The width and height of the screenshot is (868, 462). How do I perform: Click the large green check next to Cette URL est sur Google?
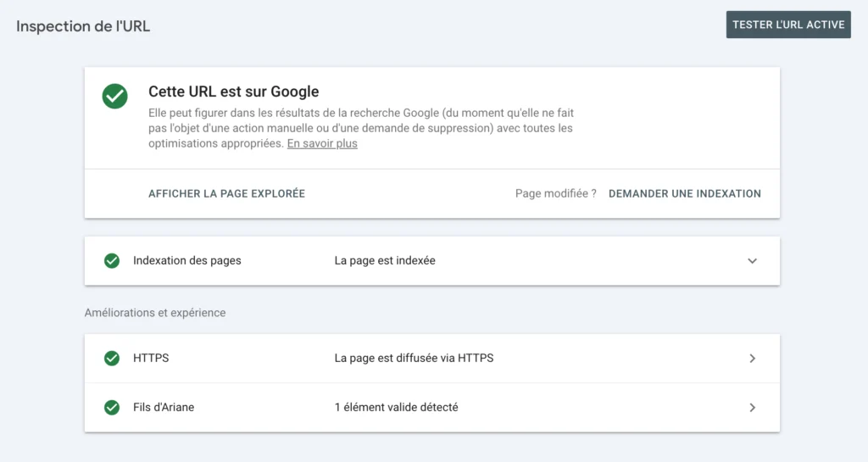click(115, 97)
